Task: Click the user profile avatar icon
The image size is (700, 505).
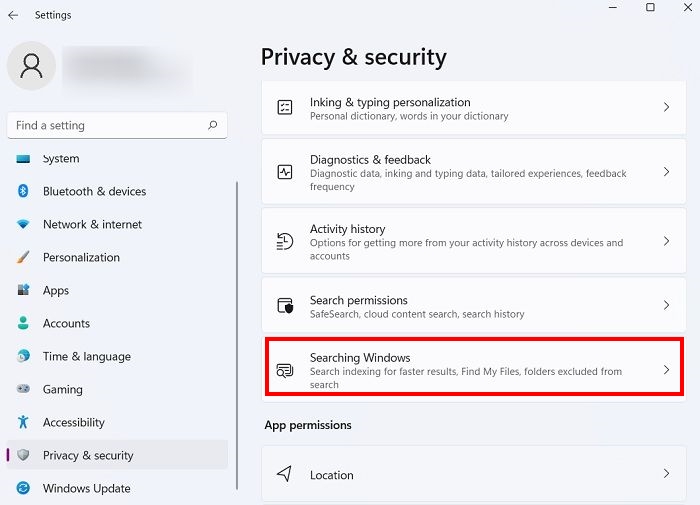Action: click(31, 66)
